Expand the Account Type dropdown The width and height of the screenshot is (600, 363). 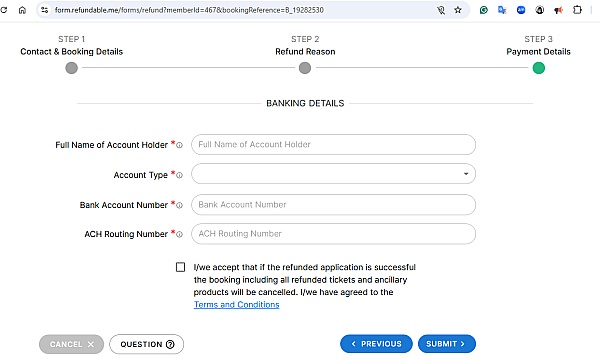coord(333,174)
